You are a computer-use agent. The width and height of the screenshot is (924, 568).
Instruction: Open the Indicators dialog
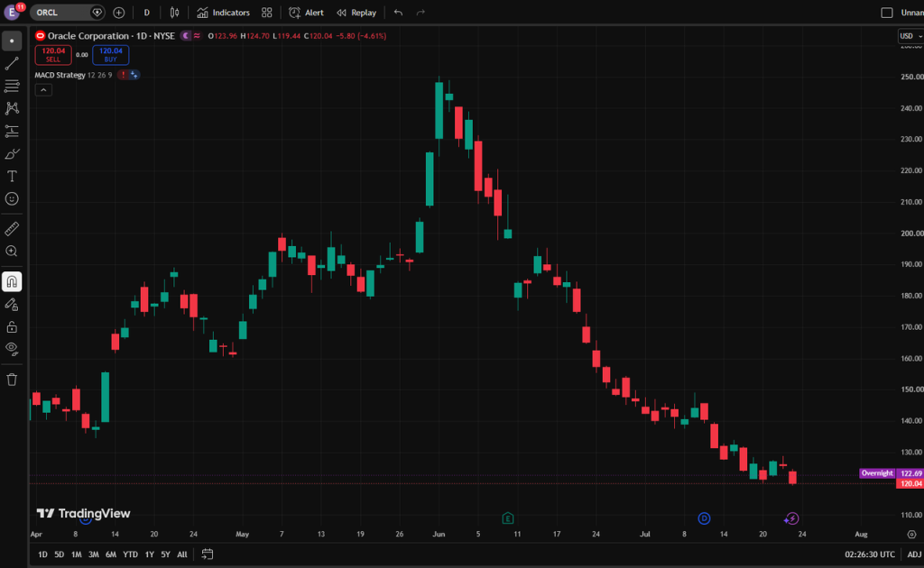coord(224,13)
